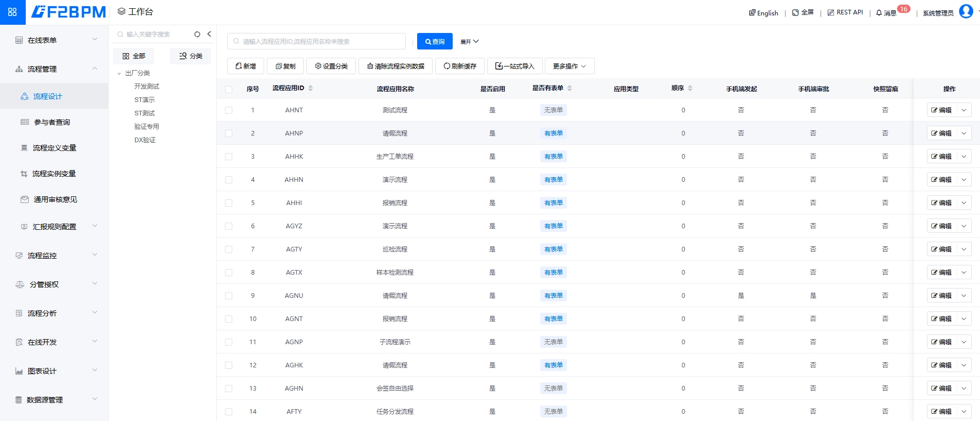Screen dimensions: 980x421
Task: Check the row checkbox for AGYZ
Action: pos(229,226)
